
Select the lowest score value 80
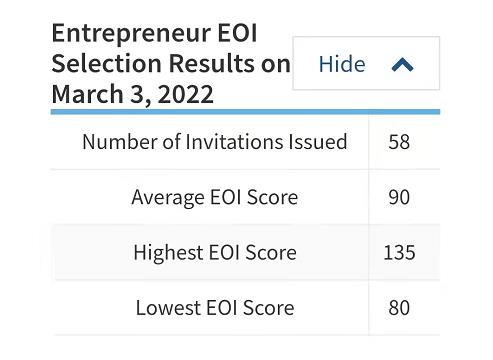click(x=399, y=308)
